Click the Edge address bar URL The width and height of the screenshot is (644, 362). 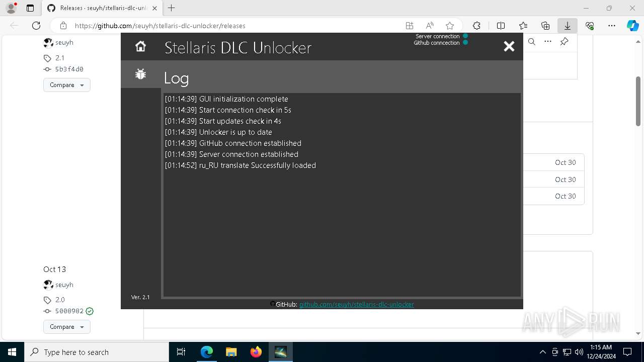point(160,26)
